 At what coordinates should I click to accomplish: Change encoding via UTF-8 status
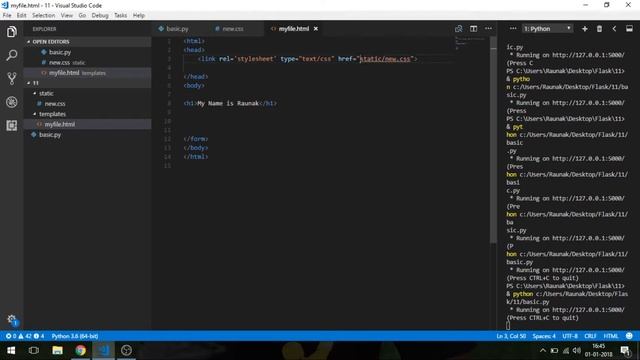tap(570, 336)
